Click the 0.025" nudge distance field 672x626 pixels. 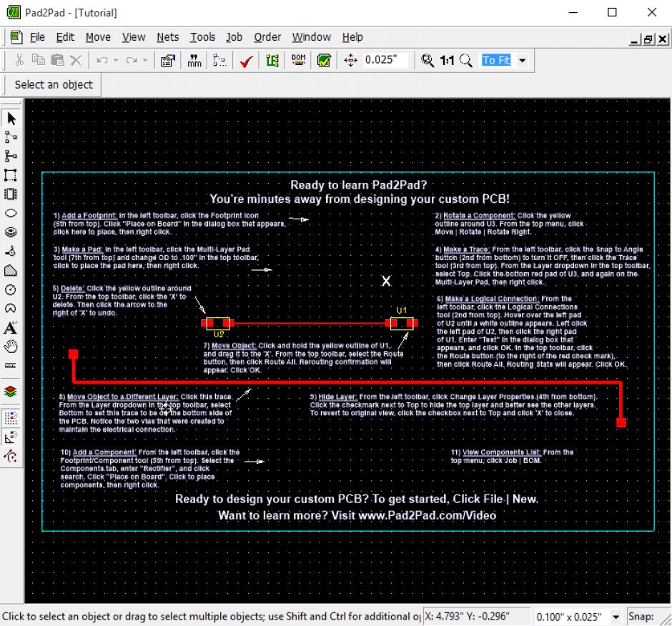click(x=385, y=59)
